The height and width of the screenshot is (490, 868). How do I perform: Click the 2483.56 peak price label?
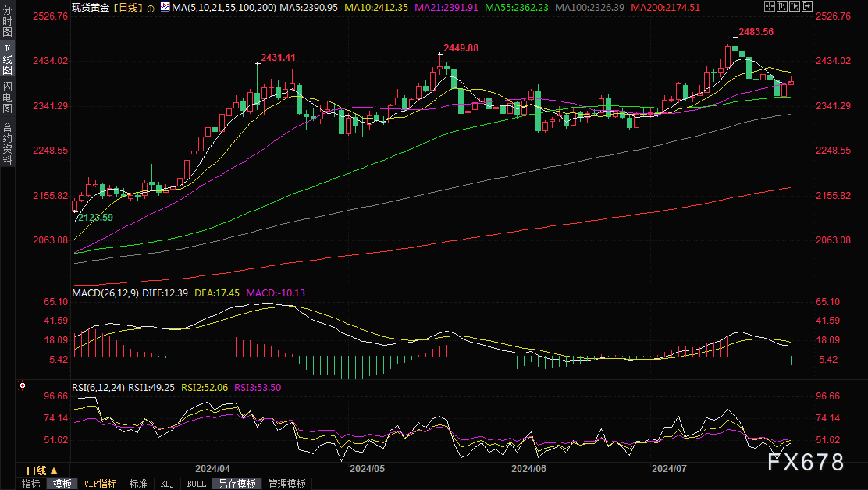click(756, 31)
